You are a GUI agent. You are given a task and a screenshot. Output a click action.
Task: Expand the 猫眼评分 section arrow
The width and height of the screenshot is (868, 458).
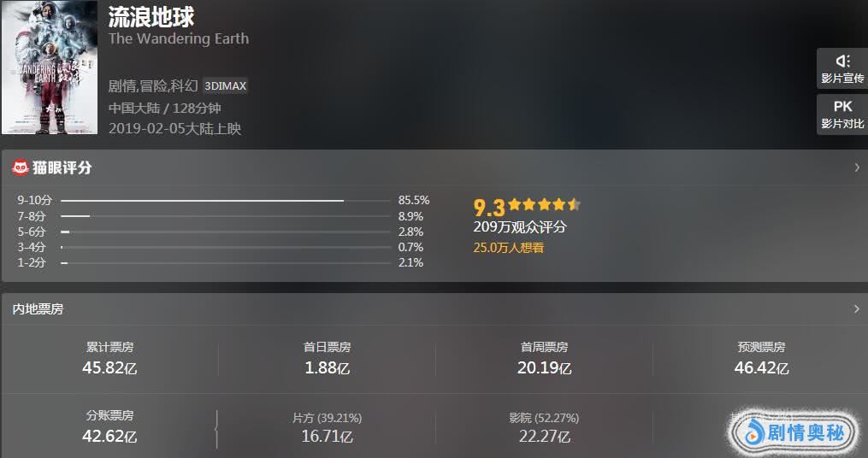coord(856,167)
